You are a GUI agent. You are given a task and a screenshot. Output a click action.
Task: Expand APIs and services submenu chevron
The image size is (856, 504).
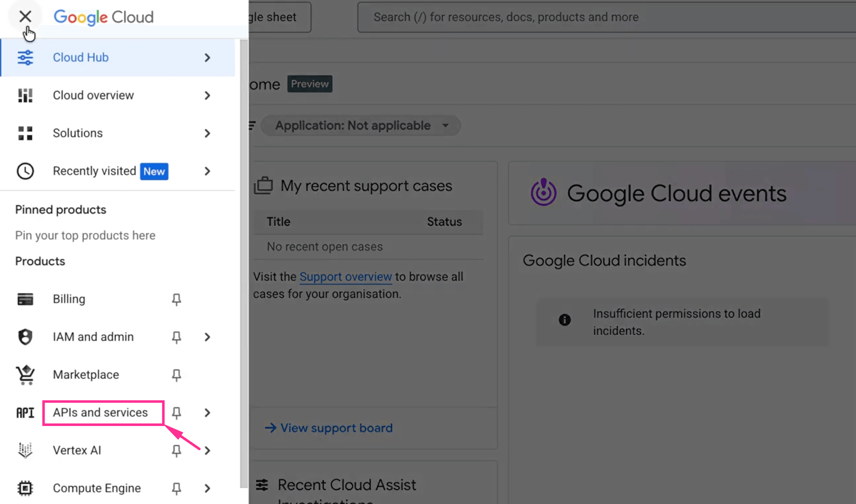click(207, 412)
